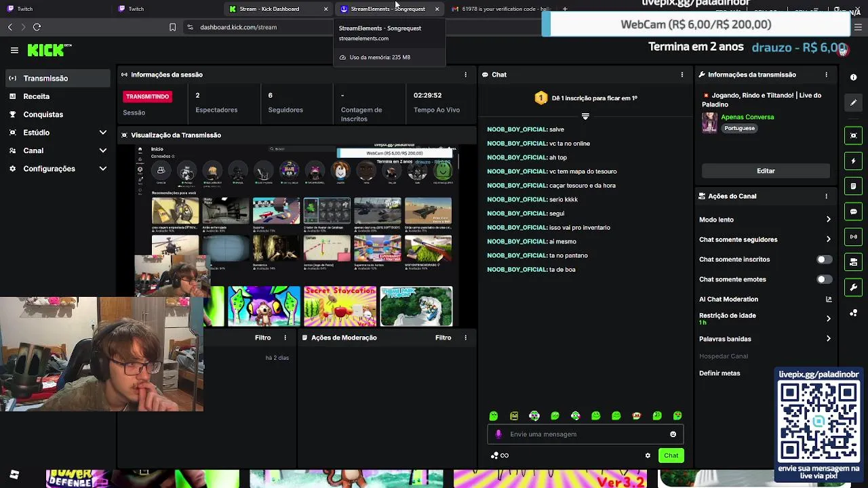Click the 02:29:52 live time value

click(x=427, y=96)
